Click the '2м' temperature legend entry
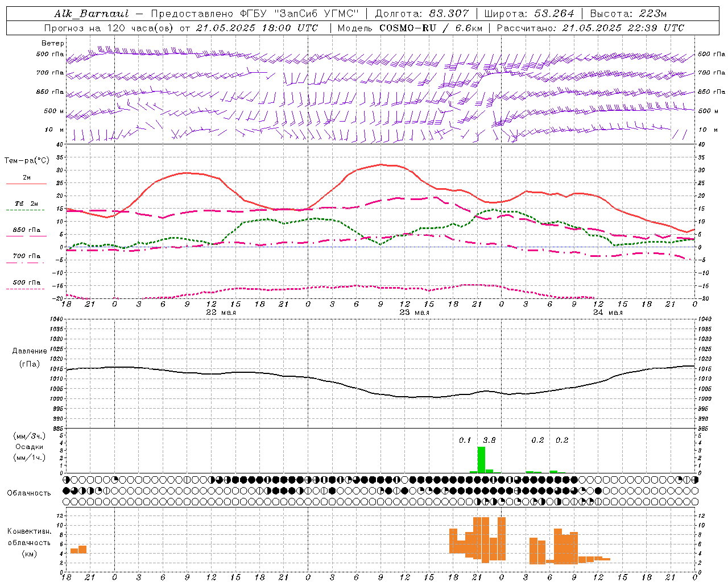 click(x=27, y=178)
